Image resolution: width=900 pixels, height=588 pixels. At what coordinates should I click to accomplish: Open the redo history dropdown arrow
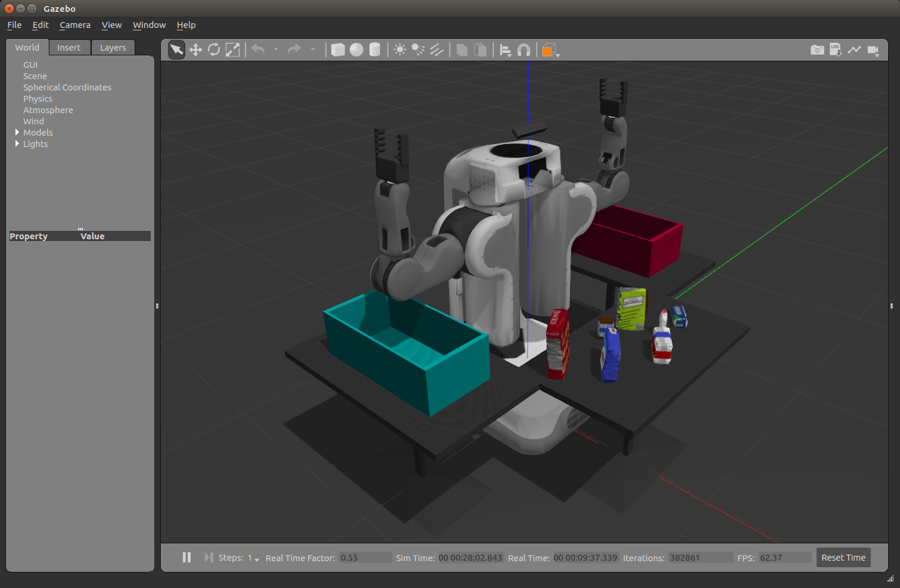313,50
